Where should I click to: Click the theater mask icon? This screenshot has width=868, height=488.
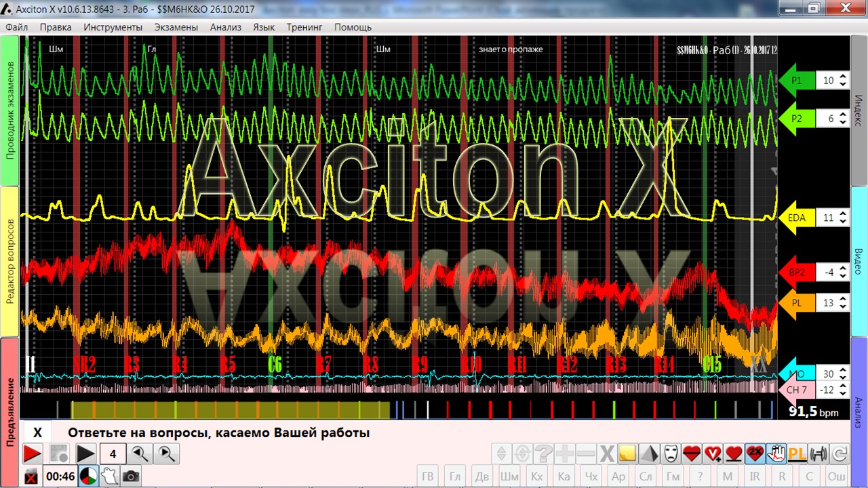[x=671, y=453]
